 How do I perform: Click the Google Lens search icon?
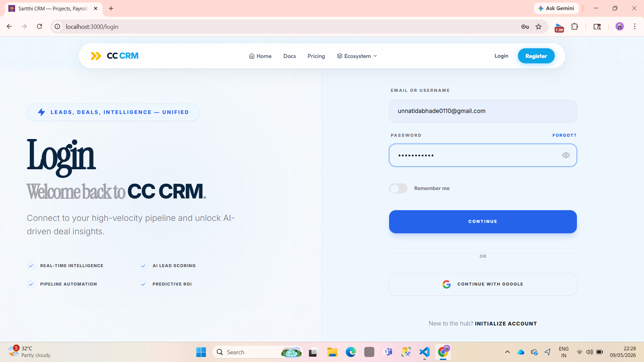click(x=597, y=27)
